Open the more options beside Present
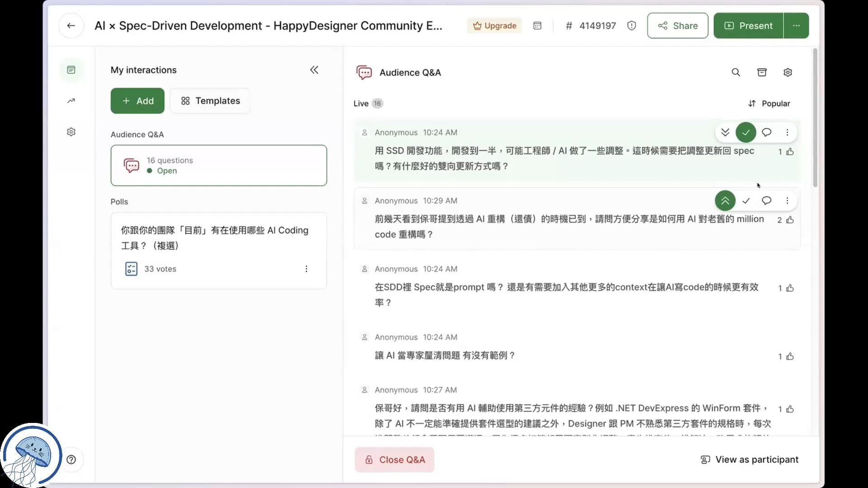 coord(796,26)
